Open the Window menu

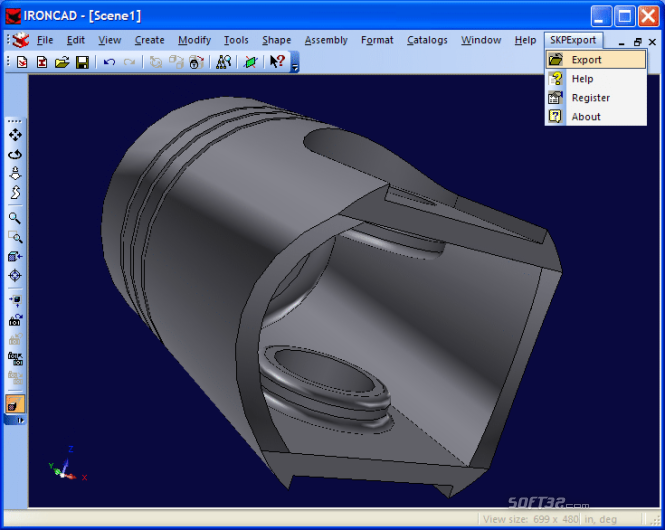tap(481, 40)
